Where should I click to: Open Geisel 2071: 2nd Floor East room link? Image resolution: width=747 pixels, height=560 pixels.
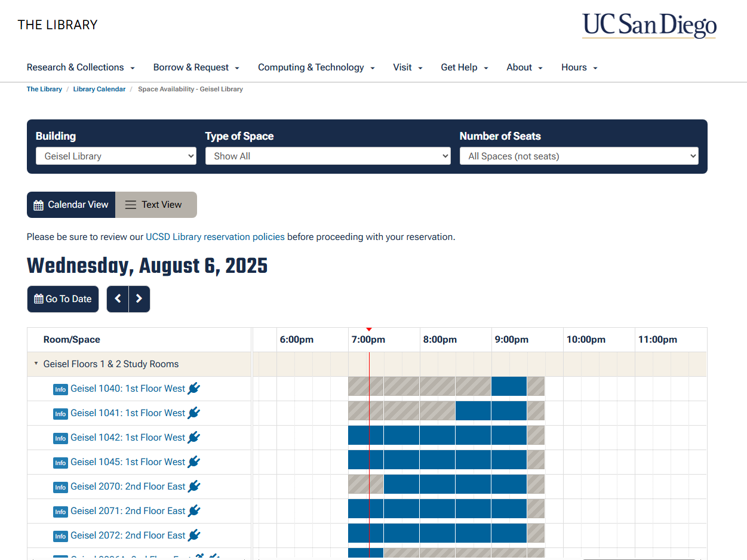[x=128, y=511]
